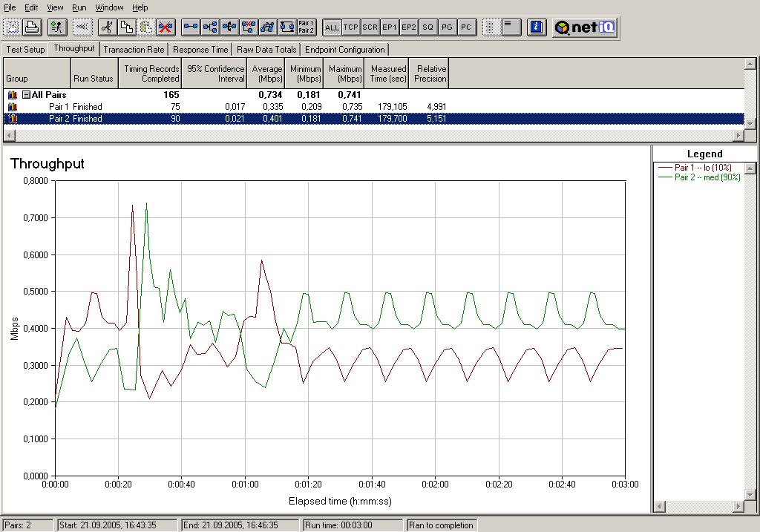Toggle the TCP filter button
760x532 pixels.
click(x=351, y=27)
